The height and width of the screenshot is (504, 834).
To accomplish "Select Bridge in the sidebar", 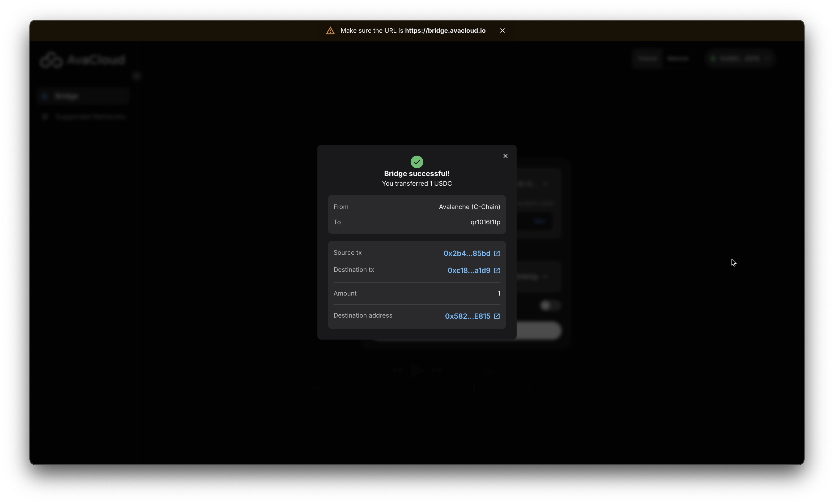I will 67,96.
